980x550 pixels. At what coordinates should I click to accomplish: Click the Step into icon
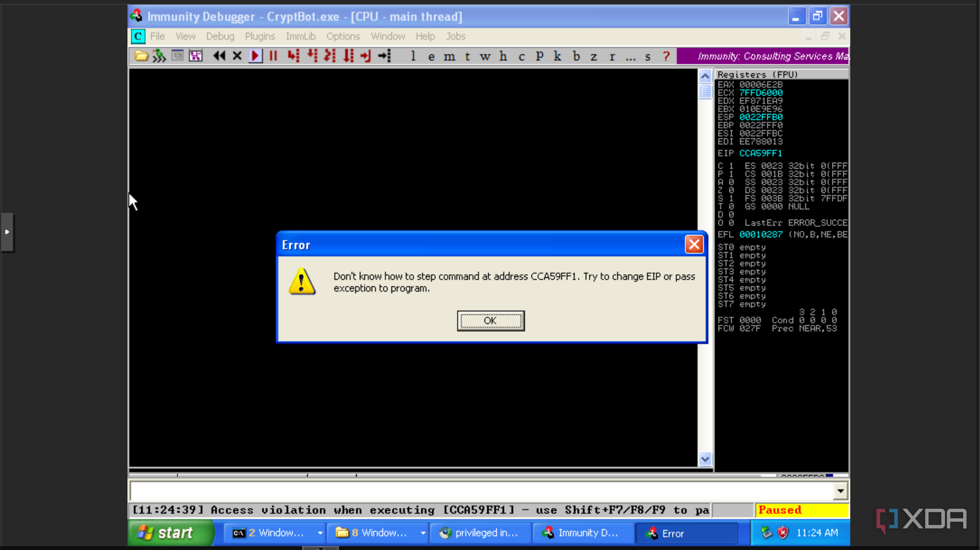tap(293, 56)
